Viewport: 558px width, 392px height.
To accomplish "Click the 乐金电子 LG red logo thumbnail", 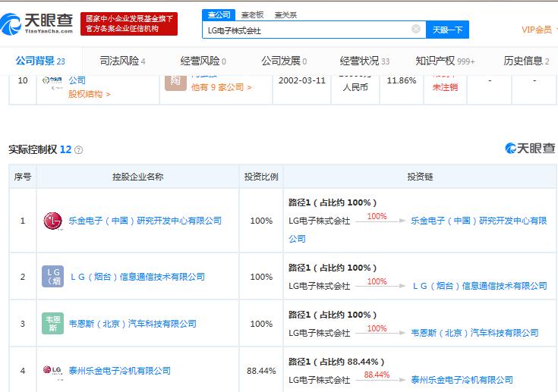I will pos(52,221).
